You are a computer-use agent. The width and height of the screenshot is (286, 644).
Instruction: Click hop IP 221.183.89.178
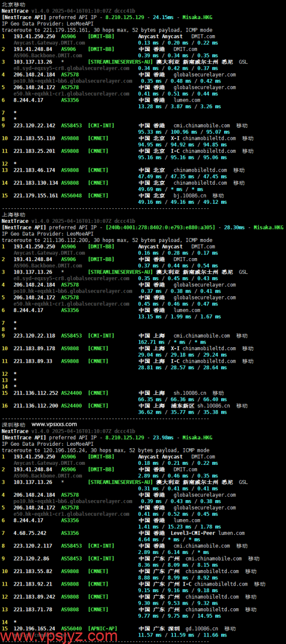pos(34,348)
